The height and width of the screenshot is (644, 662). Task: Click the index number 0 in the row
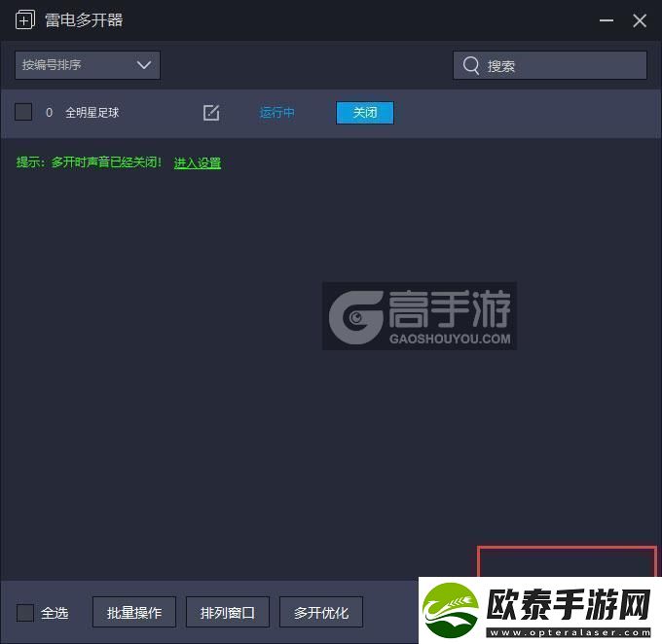click(x=49, y=113)
